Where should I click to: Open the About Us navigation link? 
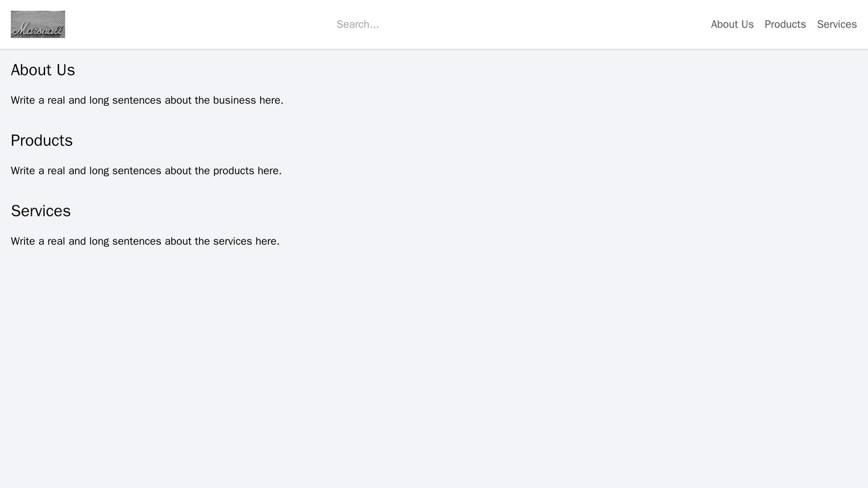point(732,24)
